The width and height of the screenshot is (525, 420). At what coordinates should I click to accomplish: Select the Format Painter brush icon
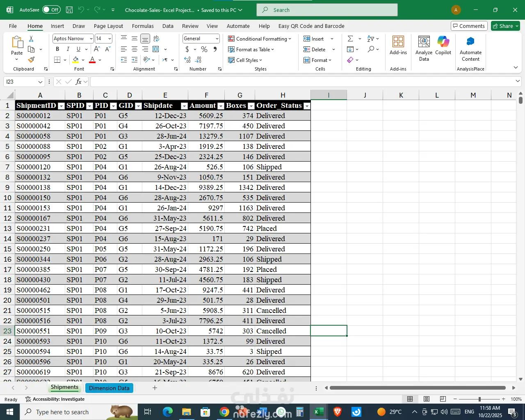point(31,60)
